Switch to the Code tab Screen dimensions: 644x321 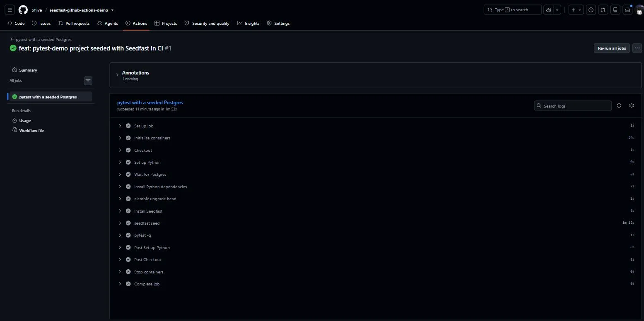(16, 24)
